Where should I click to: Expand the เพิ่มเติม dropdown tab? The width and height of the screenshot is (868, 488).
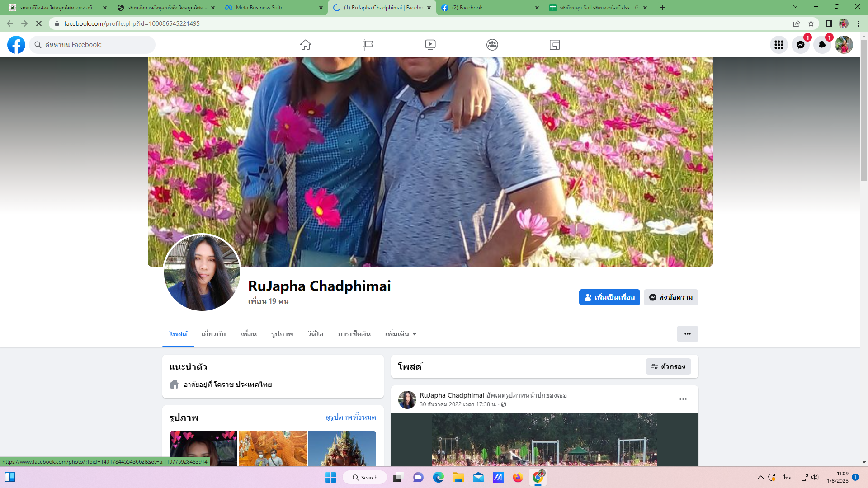(x=401, y=334)
